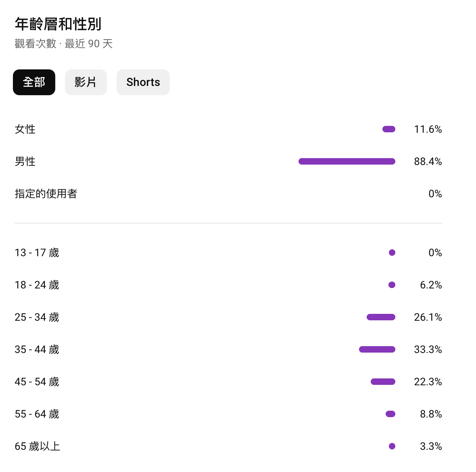Click the 88.4% male percentage
Viewport: 476px width, 472px height.
point(428,161)
